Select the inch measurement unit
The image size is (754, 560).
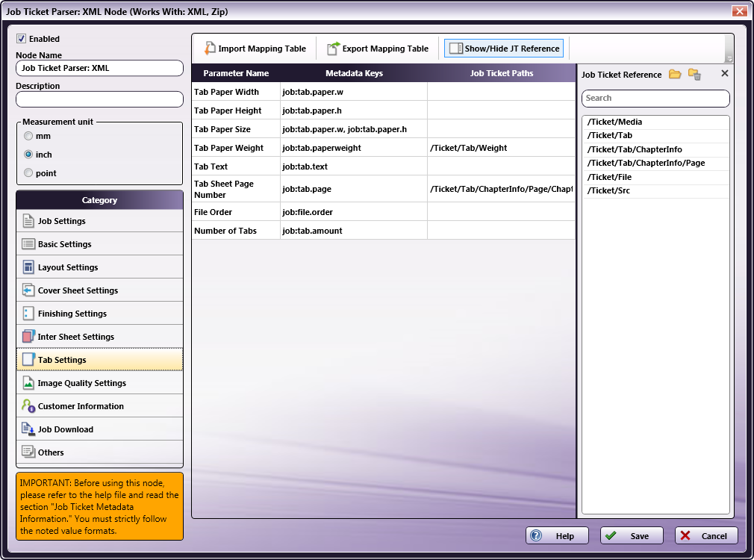28,155
